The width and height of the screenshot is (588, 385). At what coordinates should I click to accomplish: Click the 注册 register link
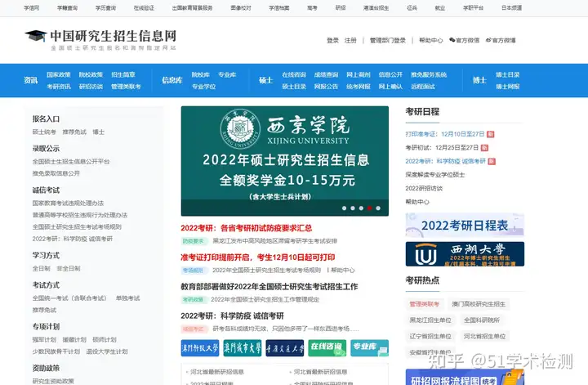point(350,40)
